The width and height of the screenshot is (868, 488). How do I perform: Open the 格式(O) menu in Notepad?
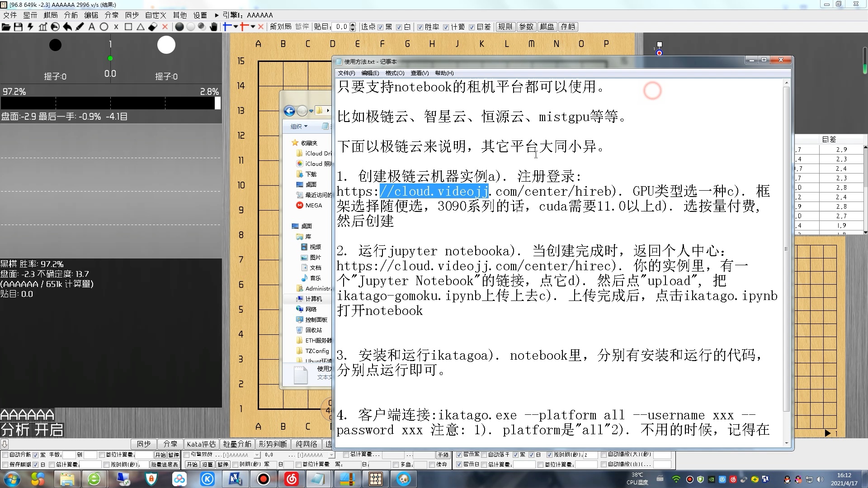click(395, 73)
